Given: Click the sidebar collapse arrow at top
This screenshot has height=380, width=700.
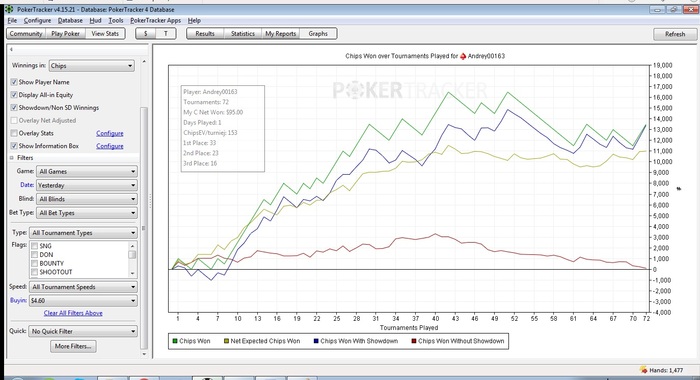Looking at the screenshot, I should point(11,49).
